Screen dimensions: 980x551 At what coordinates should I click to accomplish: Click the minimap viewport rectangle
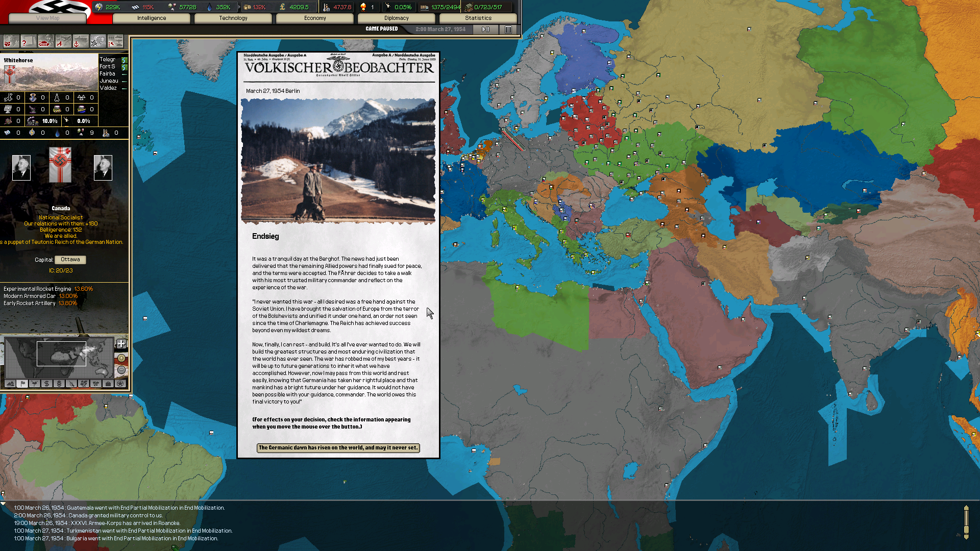pos(61,354)
